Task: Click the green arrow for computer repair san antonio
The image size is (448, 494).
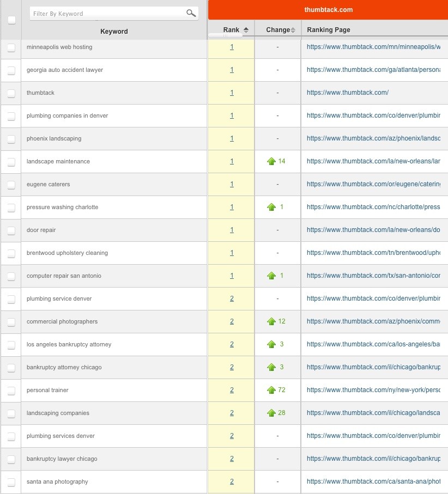Action: (x=272, y=276)
